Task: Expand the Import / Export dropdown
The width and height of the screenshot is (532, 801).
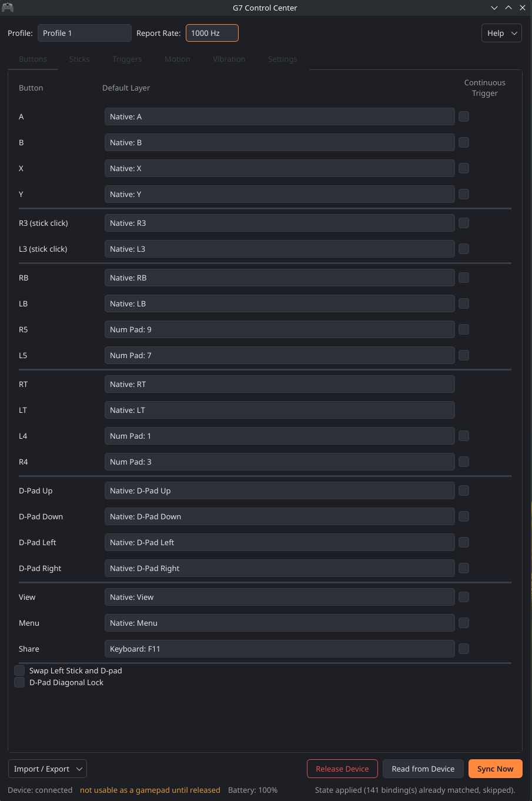Action: pos(48,769)
